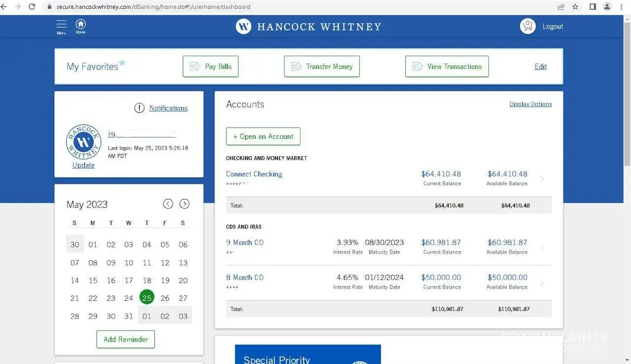Image resolution: width=631 pixels, height=364 pixels.
Task: Click the browser address bar URL
Action: (x=153, y=7)
